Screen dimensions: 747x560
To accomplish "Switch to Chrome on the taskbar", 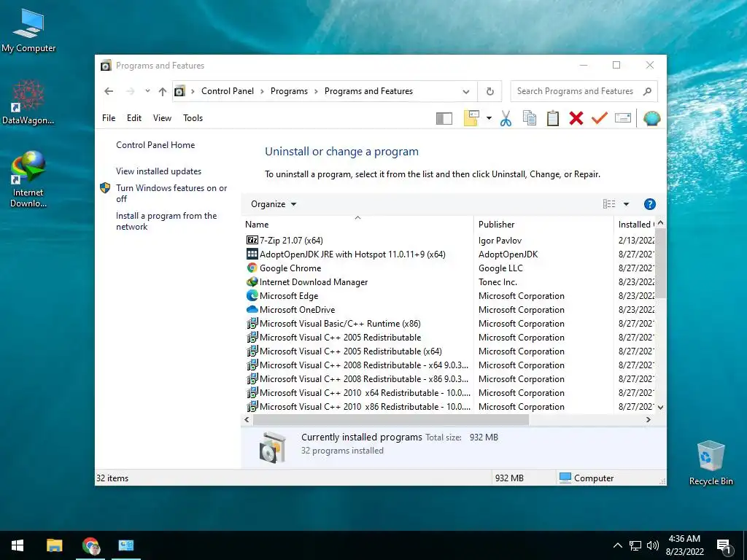I will [90, 545].
